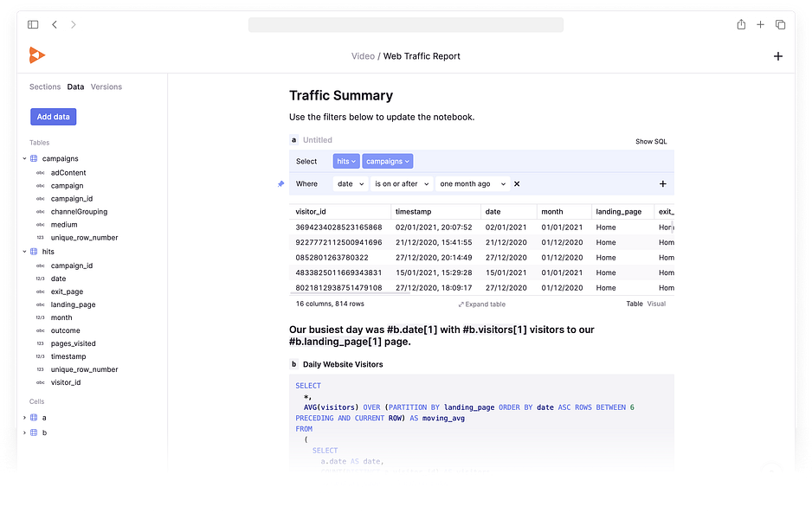The width and height of the screenshot is (812, 519).
Task: Open a new browser tab with plus icon
Action: coord(760,24)
